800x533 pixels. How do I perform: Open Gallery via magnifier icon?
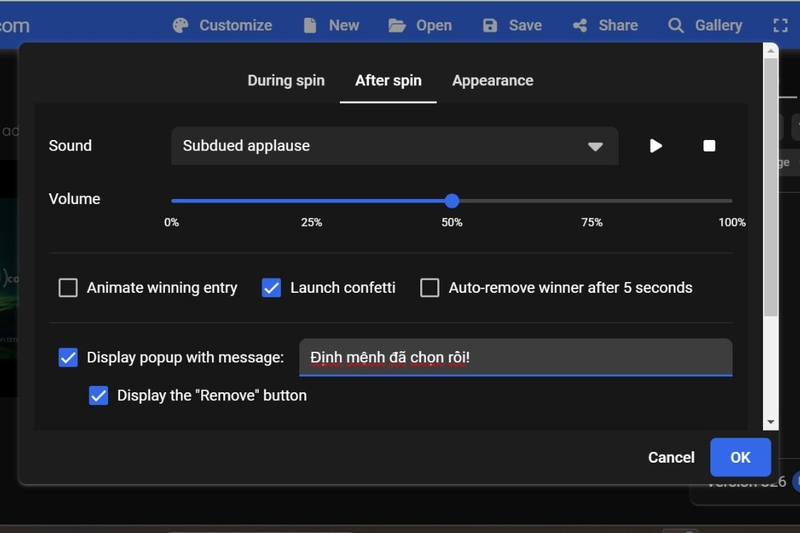[676, 26]
